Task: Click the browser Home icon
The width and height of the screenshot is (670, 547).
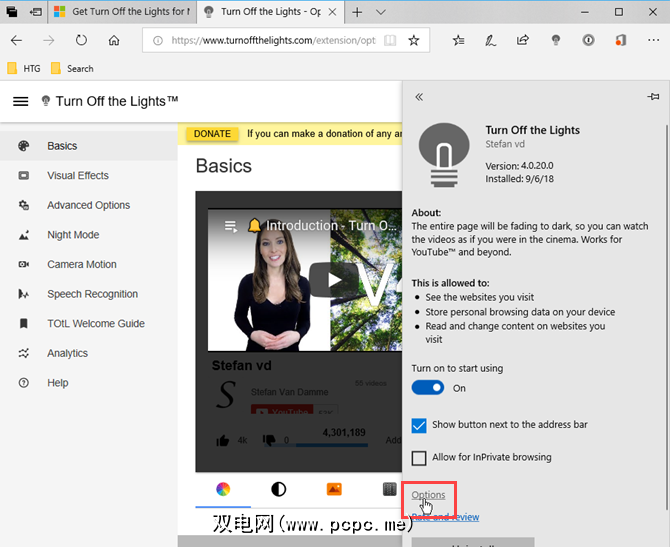Action: pyautogui.click(x=114, y=41)
